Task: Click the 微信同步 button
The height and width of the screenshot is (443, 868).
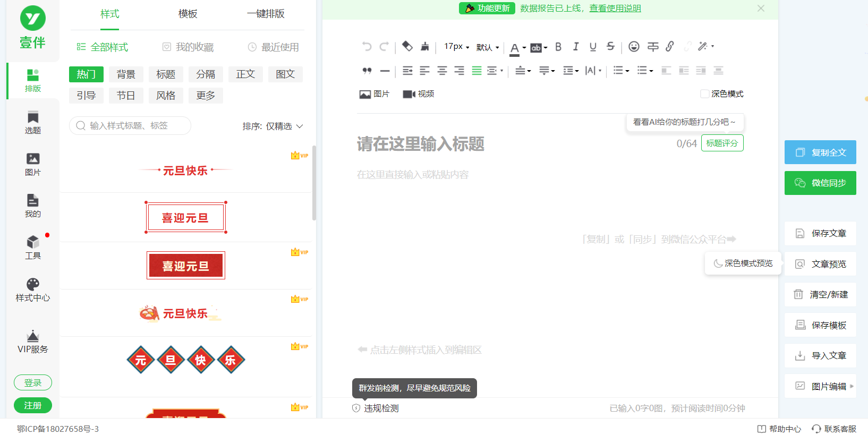Action: coord(820,183)
